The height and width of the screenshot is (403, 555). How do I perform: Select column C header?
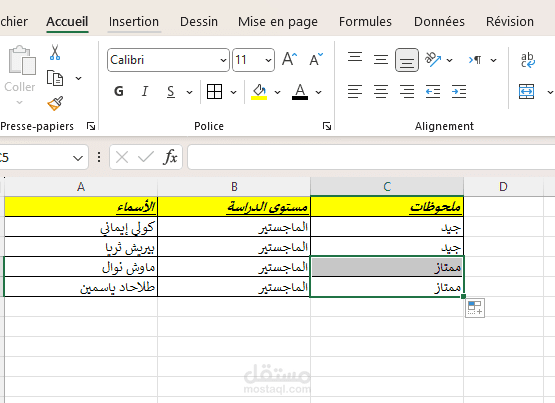387,186
